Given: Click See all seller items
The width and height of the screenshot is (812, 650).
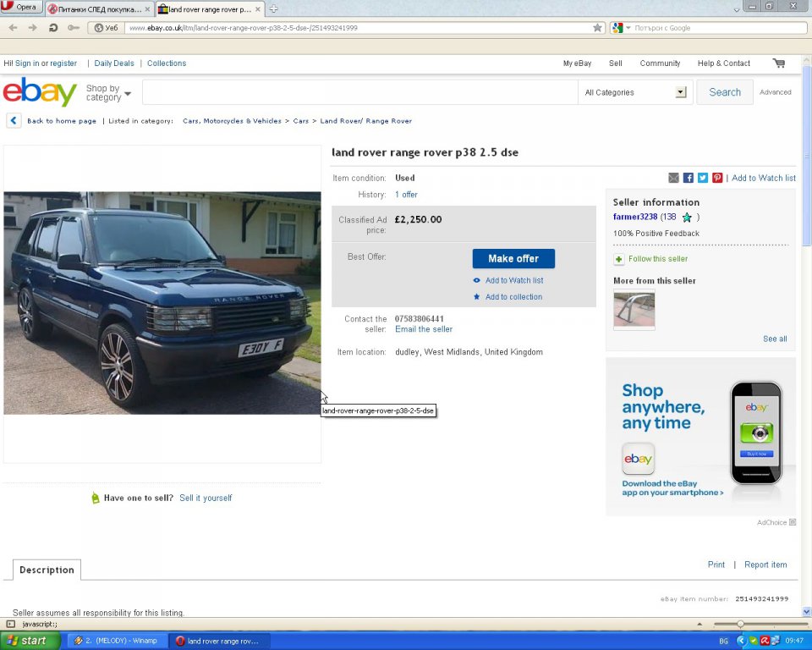Looking at the screenshot, I should (x=775, y=339).
